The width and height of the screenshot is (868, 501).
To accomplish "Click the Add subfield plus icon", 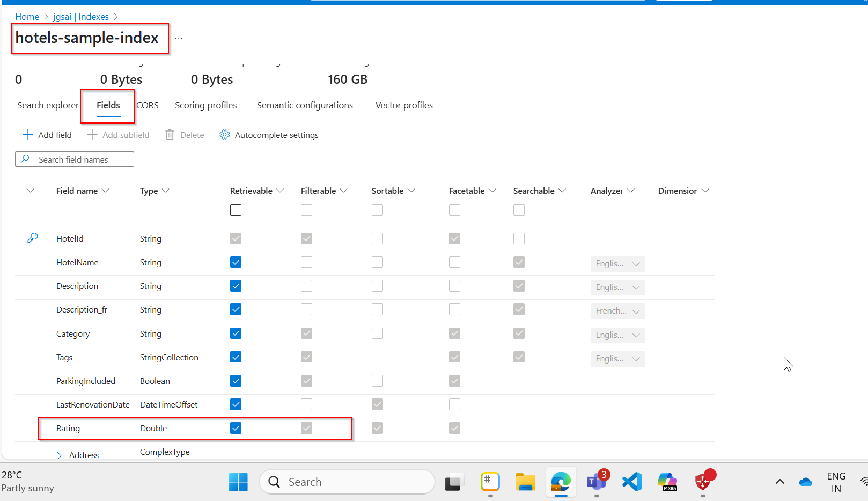I will (x=92, y=135).
